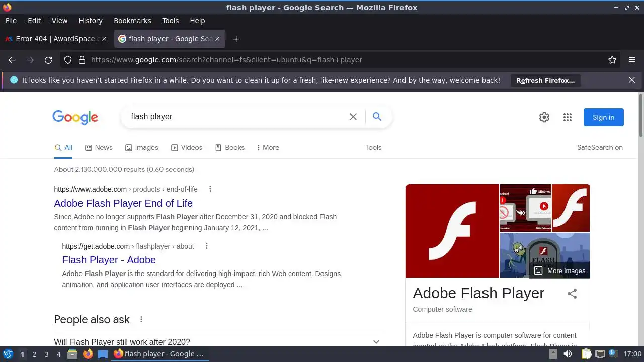Viewport: 644px width, 362px height.
Task: Open the Tools menu in menu bar
Action: [x=171, y=21]
